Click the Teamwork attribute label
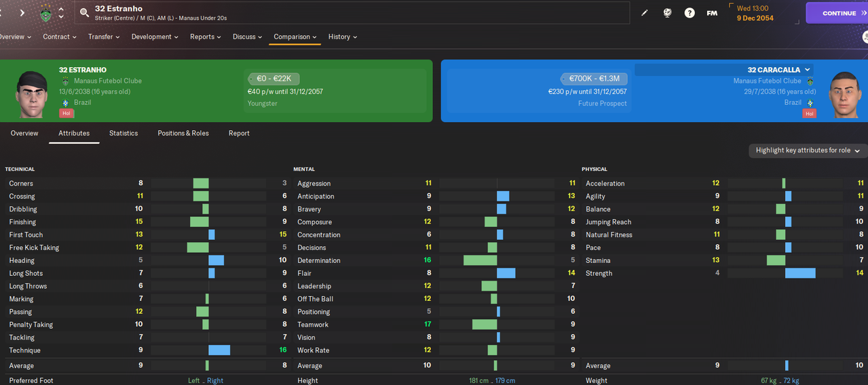 pos(313,325)
